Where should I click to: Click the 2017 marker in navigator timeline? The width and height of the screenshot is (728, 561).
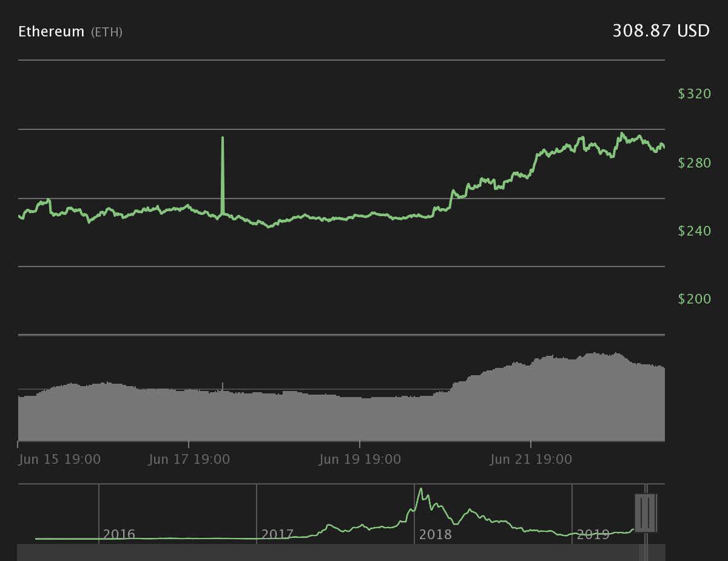click(277, 534)
